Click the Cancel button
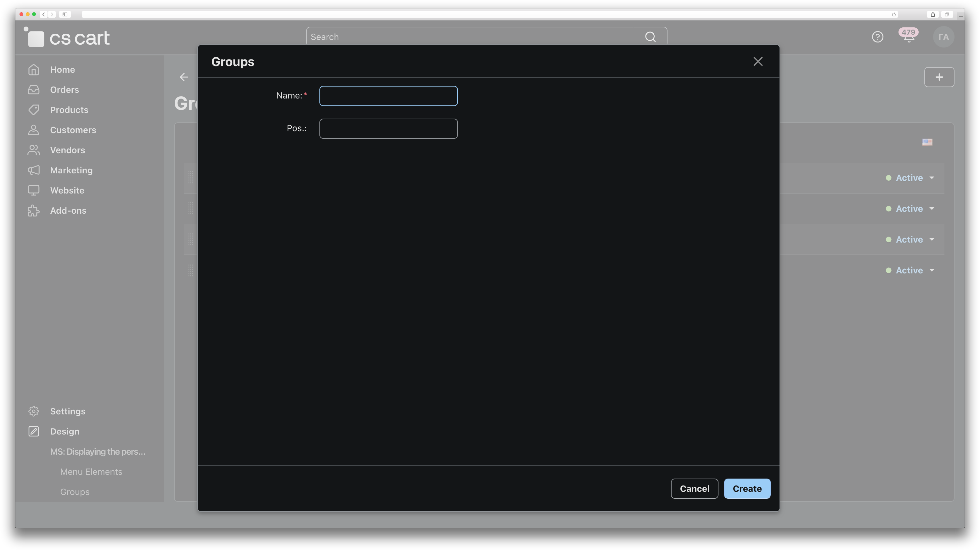This screenshot has height=550, width=980. [x=694, y=488]
